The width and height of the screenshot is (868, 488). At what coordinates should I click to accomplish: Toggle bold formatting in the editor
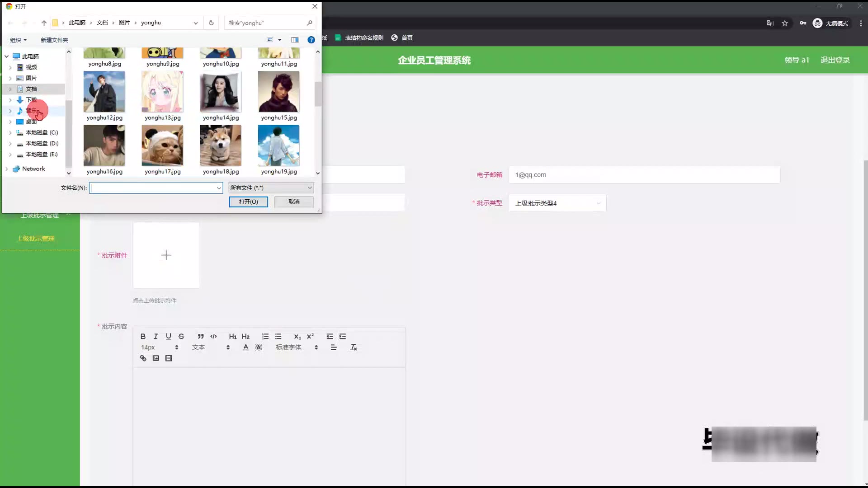click(143, 336)
